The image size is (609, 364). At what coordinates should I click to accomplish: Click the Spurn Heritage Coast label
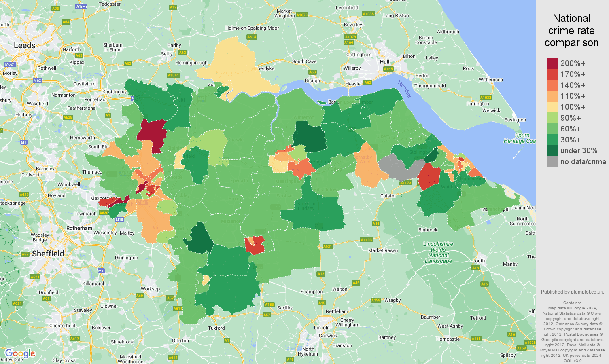coord(520,138)
